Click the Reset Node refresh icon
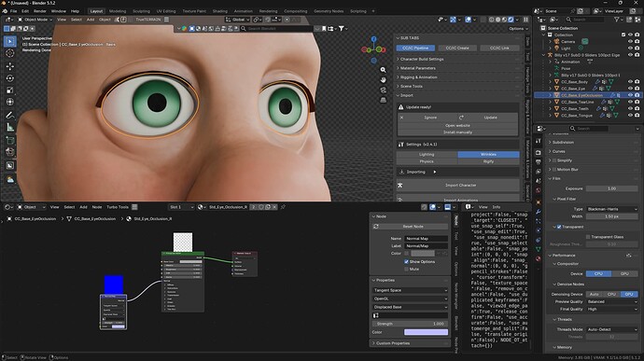Image resolution: width=644 pixels, height=361 pixels. pyautogui.click(x=376, y=227)
